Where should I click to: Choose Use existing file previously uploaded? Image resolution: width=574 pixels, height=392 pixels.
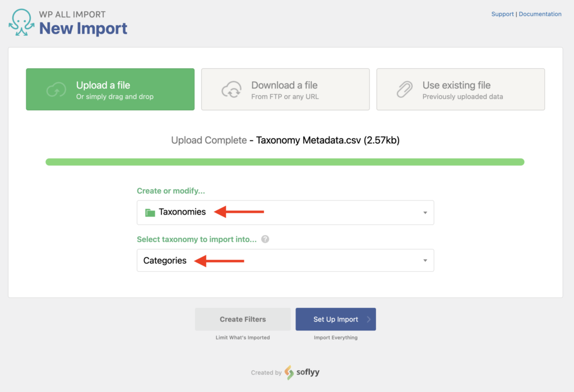coord(460,89)
